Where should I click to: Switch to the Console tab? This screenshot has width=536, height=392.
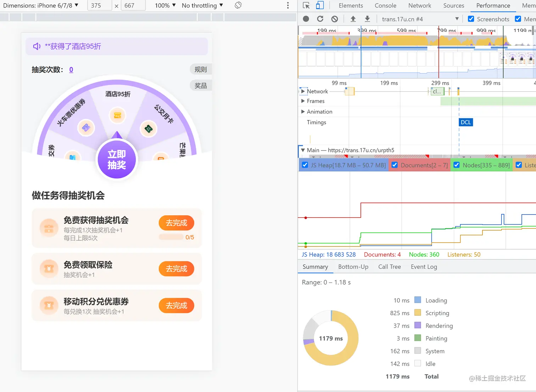pos(385,5)
